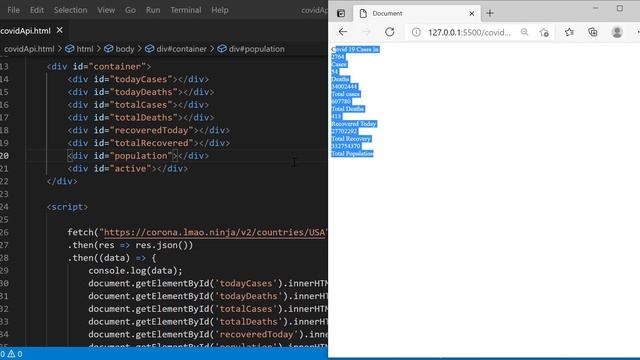Click 'Total Population' text on the page
640x360 pixels.
tap(352, 153)
